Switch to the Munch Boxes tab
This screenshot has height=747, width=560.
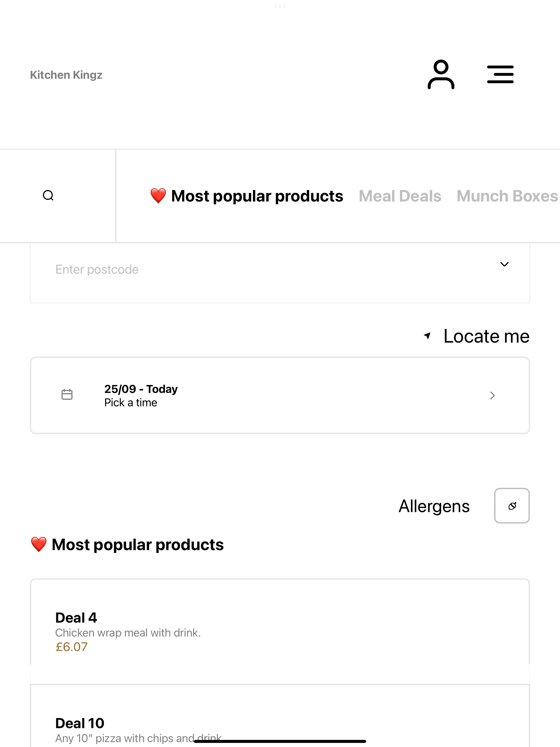coord(507,196)
